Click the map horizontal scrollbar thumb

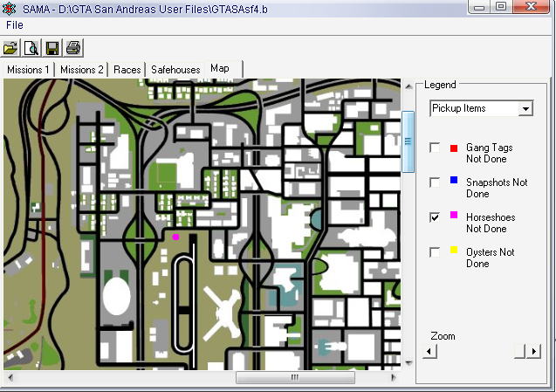295,377
